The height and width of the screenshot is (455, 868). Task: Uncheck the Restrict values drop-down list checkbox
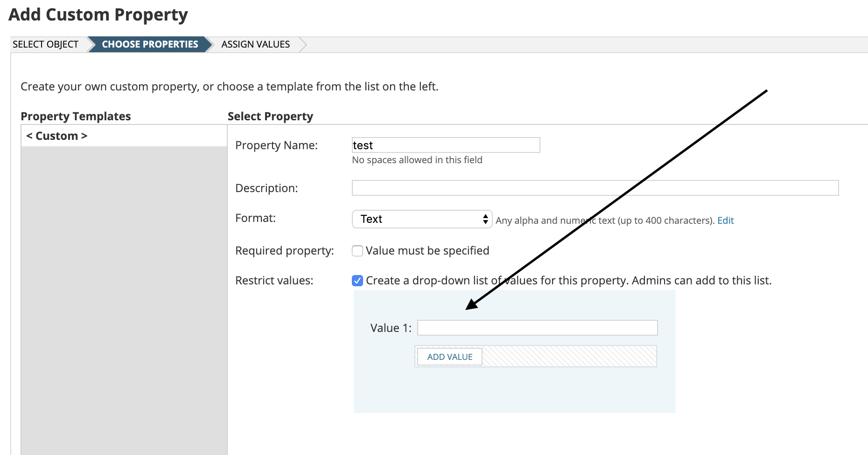coord(357,281)
